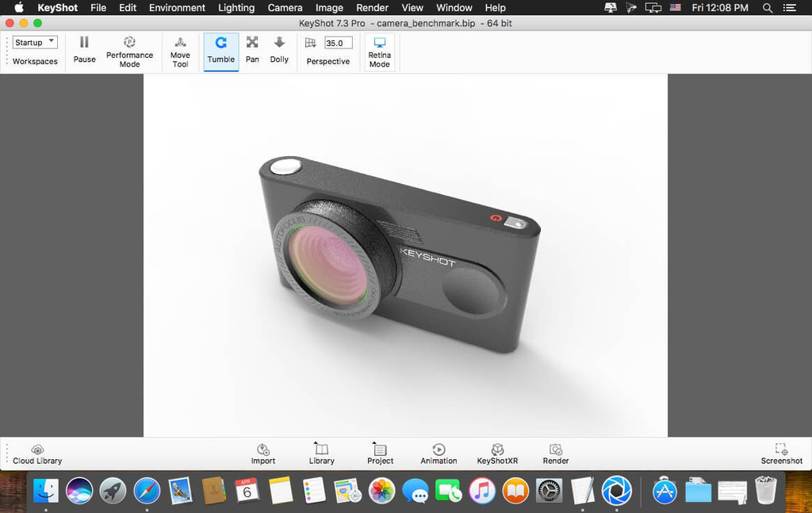Image resolution: width=812 pixels, height=513 pixels.
Task: Pause the realtime rendering
Action: (x=83, y=51)
